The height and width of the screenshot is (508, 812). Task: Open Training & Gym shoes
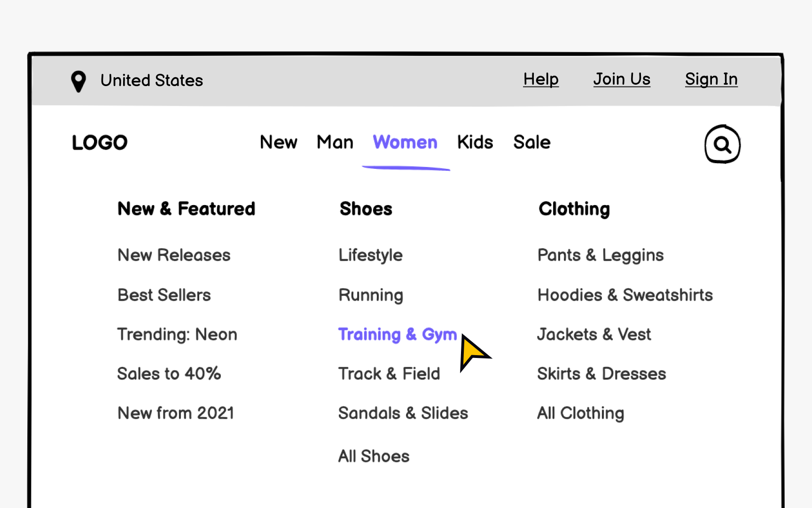point(398,334)
